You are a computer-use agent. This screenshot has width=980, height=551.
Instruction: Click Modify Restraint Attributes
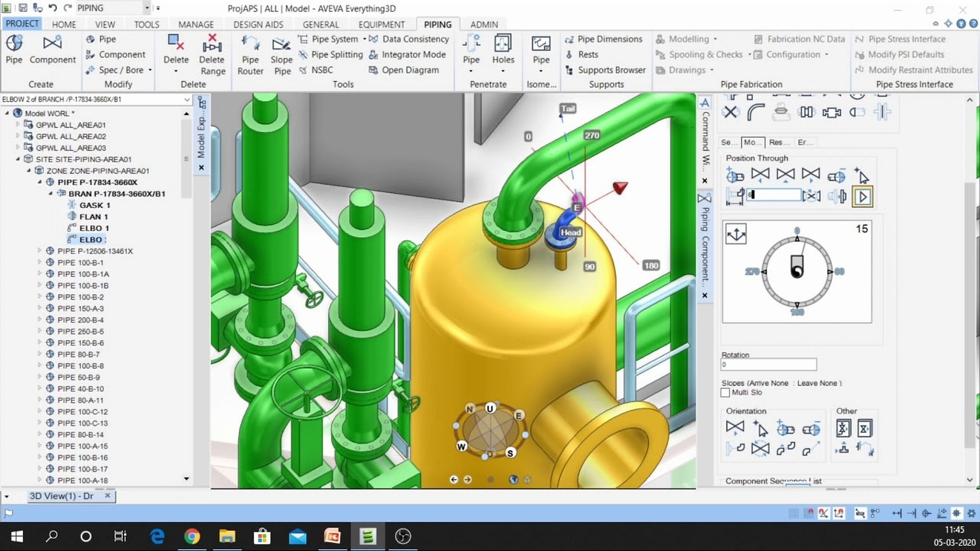tap(914, 70)
